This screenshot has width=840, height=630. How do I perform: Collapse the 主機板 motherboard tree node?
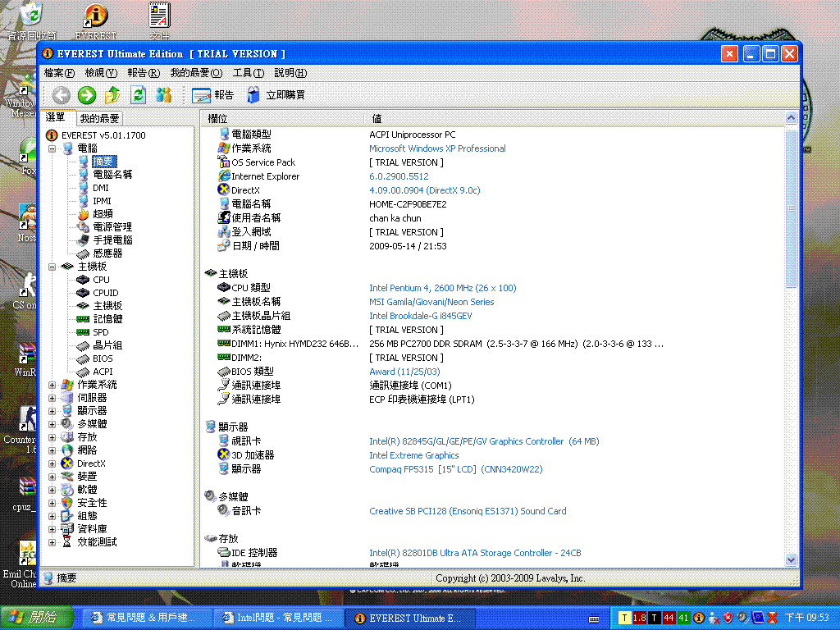[x=52, y=267]
